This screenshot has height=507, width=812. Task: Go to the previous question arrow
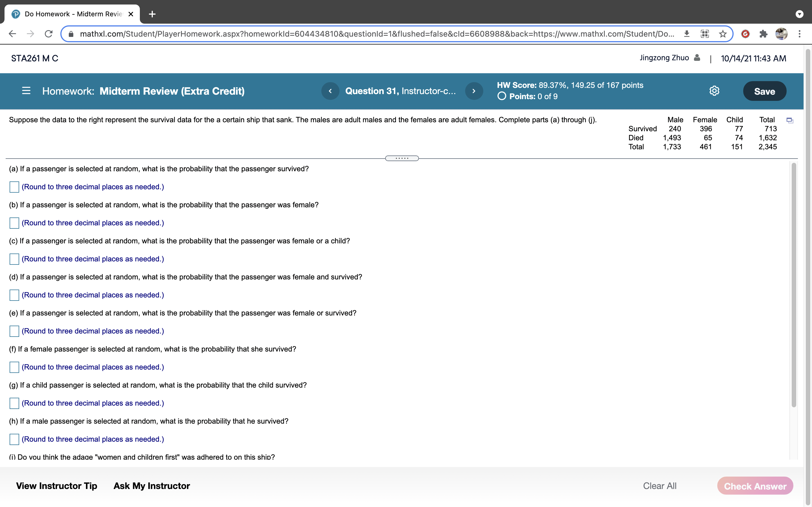pyautogui.click(x=330, y=91)
